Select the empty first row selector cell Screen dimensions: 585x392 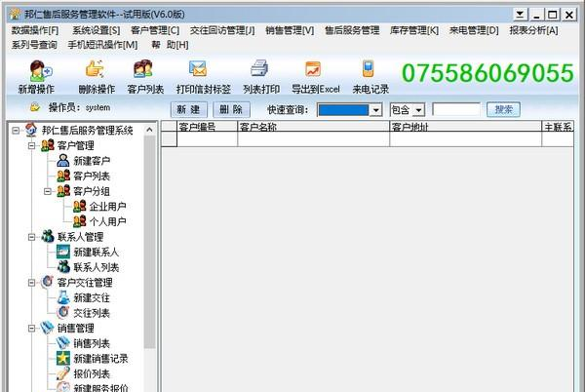(169, 139)
